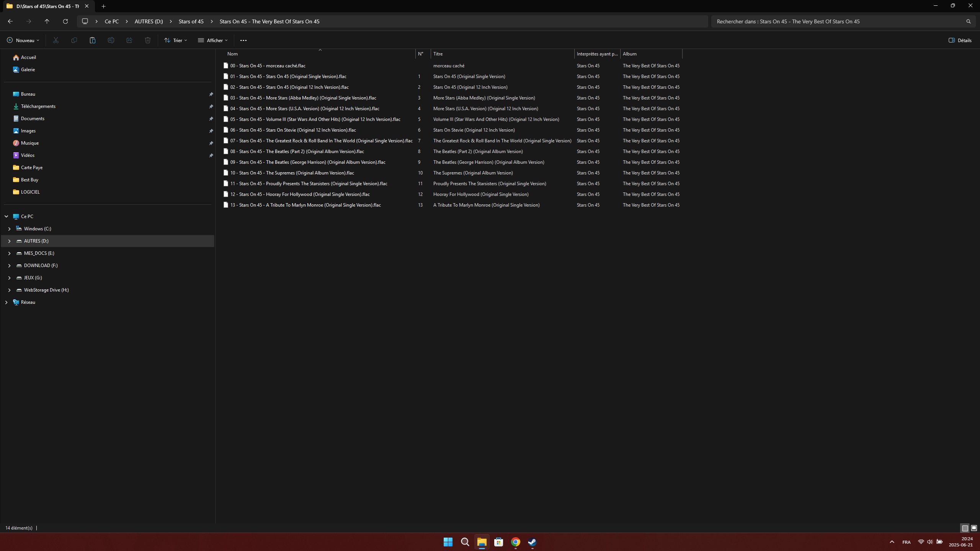Switch to details list view icon

[965, 528]
